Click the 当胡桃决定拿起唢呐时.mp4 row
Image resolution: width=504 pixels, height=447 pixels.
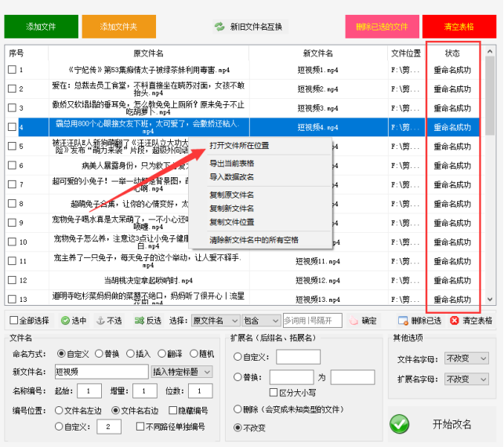point(148,280)
